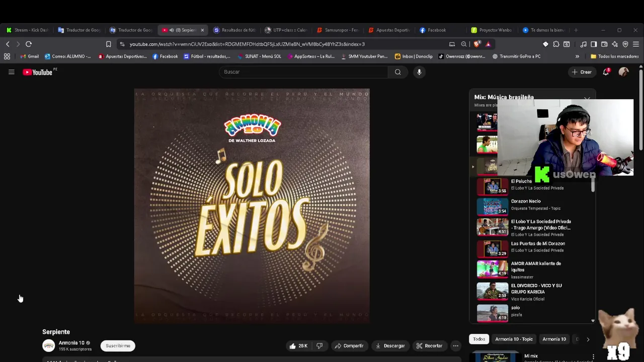Switch to the UTP+class tab
The height and width of the screenshot is (362, 644).
286,30
